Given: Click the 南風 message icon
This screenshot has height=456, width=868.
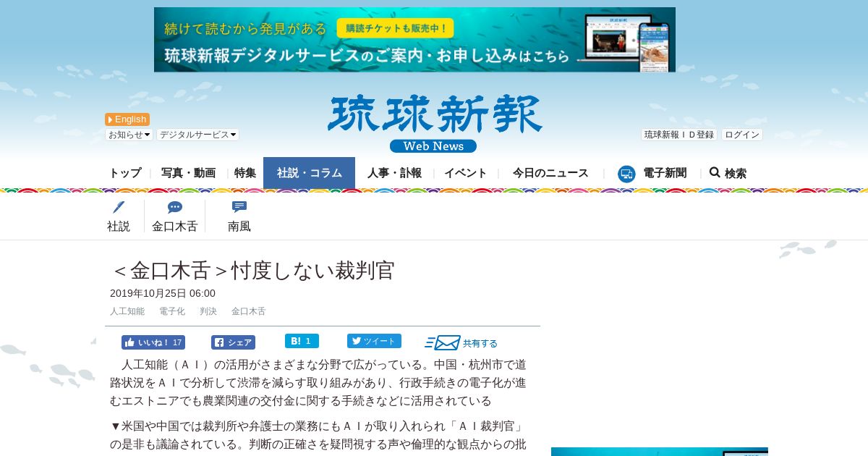Looking at the screenshot, I should (x=239, y=207).
